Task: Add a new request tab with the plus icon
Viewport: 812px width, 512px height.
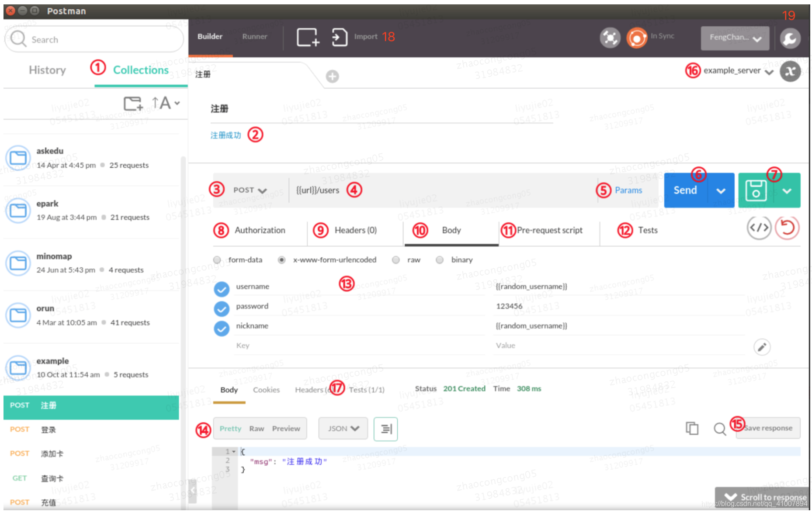Action: [332, 76]
